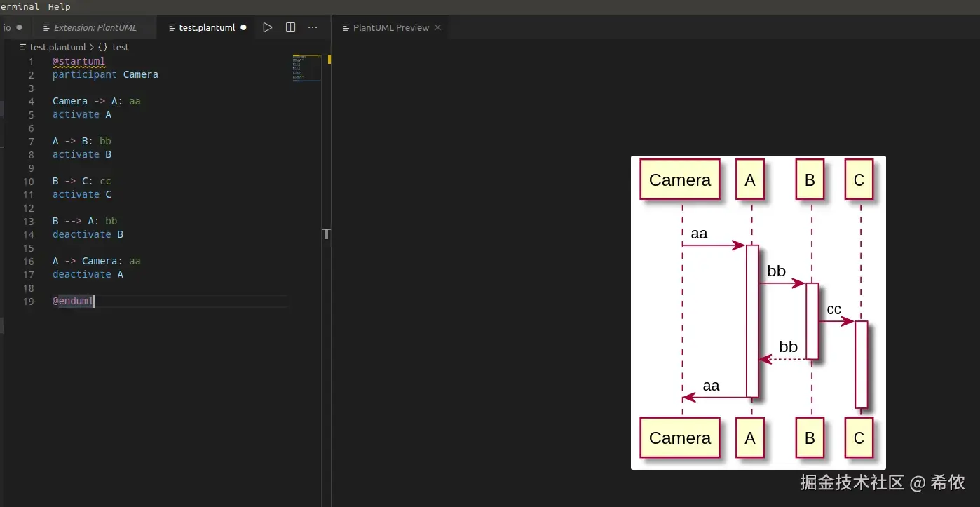The image size is (980, 507).
Task: Click the 'participant Camera' code line
Action: point(105,74)
